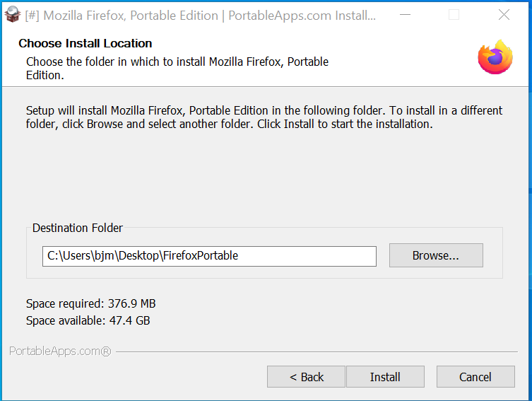The image size is (532, 401).
Task: Click the Firefox logo in the header
Action: point(495,57)
